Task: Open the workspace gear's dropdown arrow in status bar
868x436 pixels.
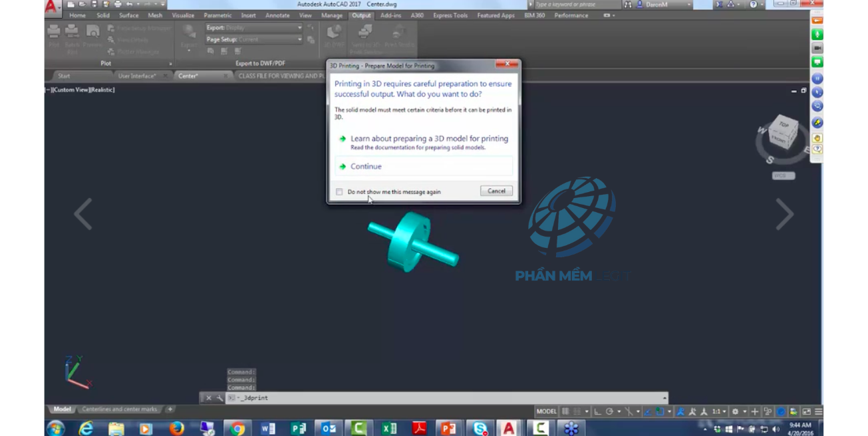Action: pos(744,411)
